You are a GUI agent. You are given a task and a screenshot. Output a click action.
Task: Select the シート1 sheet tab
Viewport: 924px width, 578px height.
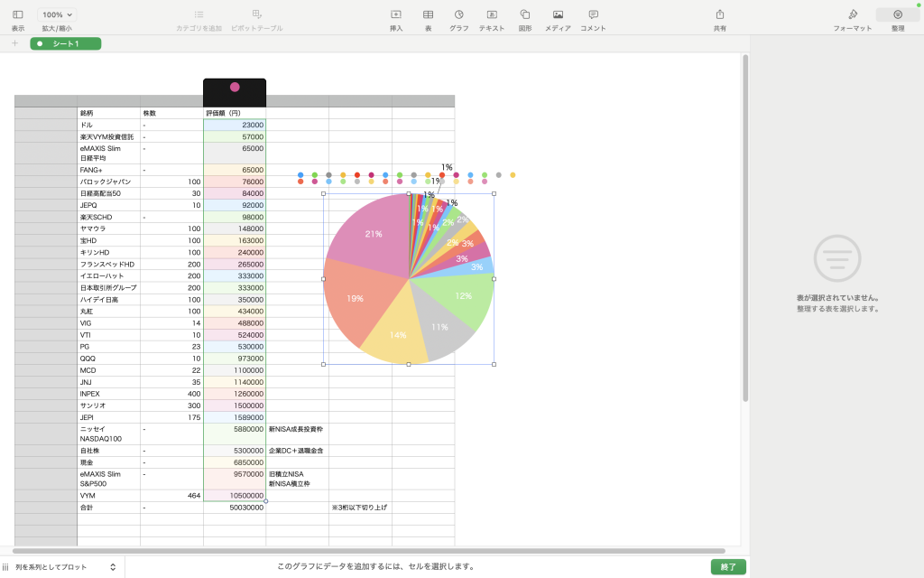tap(65, 43)
